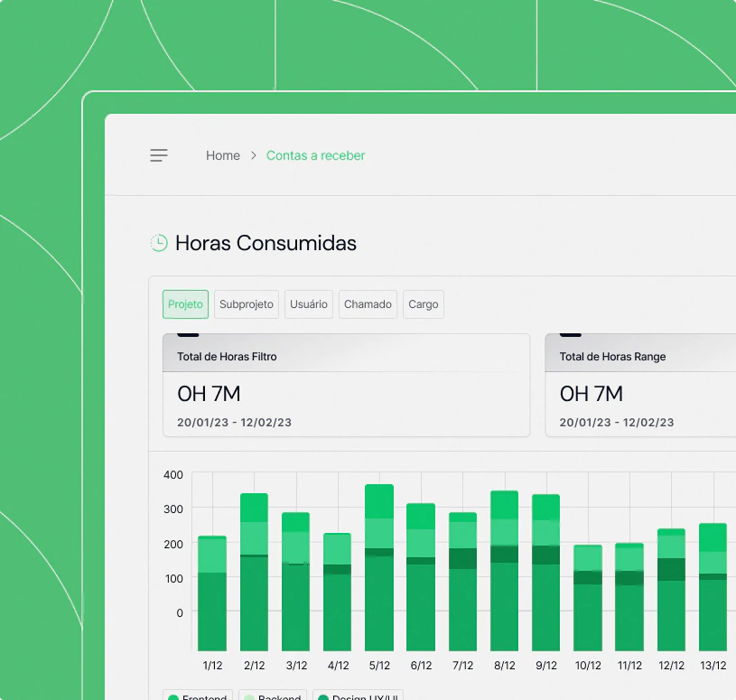
Task: Toggle the Frontend legend item
Action: [197, 695]
